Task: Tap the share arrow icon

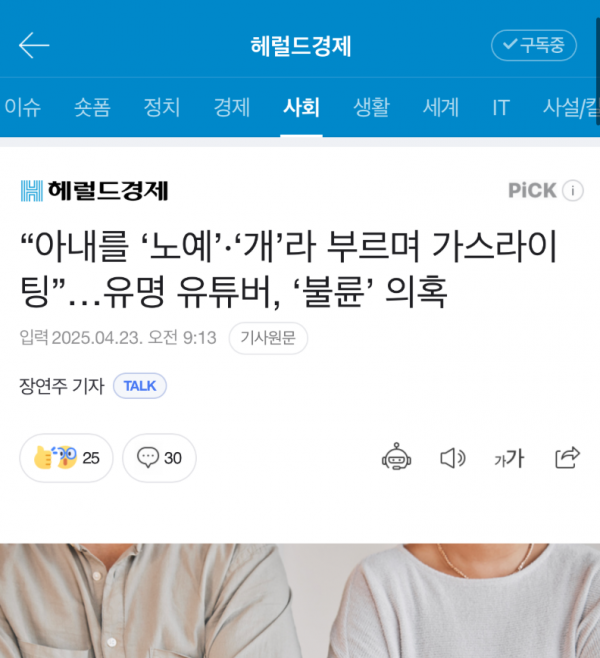Action: coord(567,457)
